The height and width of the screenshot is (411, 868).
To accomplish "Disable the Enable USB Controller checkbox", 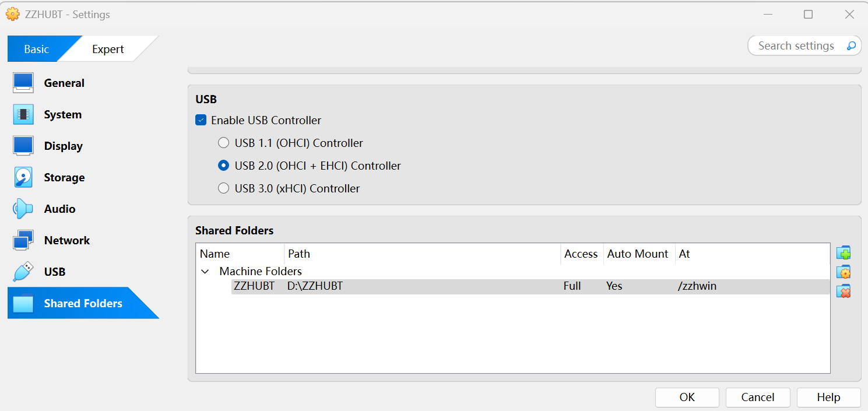I will (201, 121).
